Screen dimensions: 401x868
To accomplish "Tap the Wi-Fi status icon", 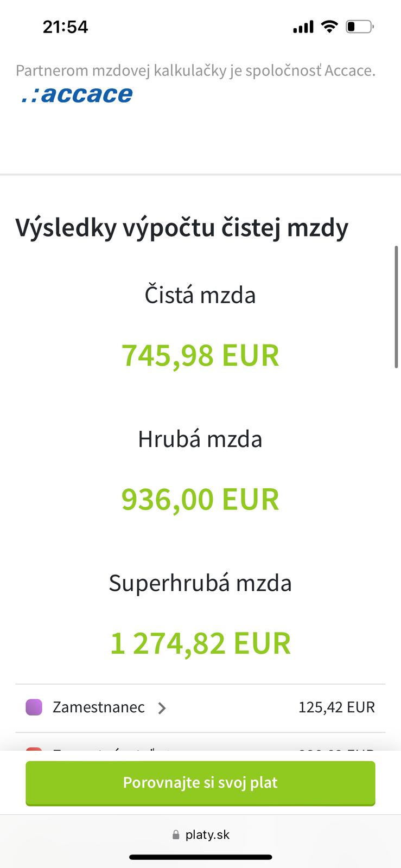I will (x=329, y=27).
